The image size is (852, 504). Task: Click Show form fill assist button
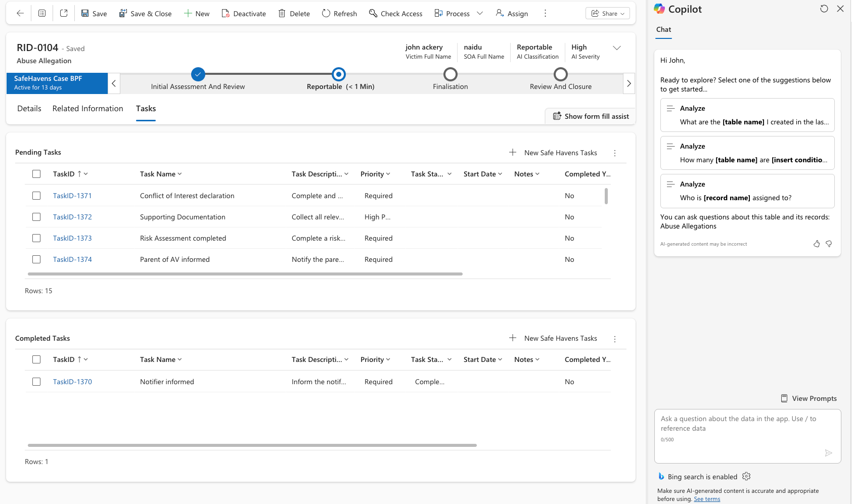tap(591, 116)
